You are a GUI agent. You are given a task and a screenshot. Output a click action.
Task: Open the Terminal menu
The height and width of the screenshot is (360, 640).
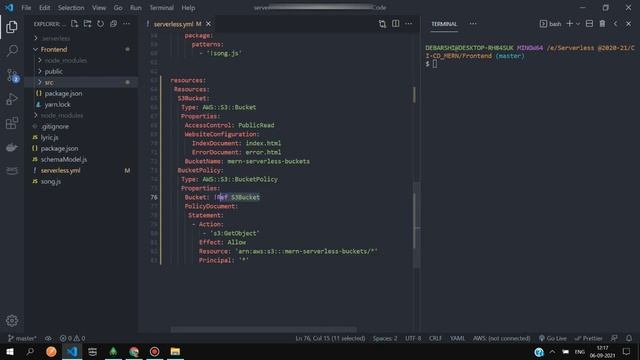[161, 8]
